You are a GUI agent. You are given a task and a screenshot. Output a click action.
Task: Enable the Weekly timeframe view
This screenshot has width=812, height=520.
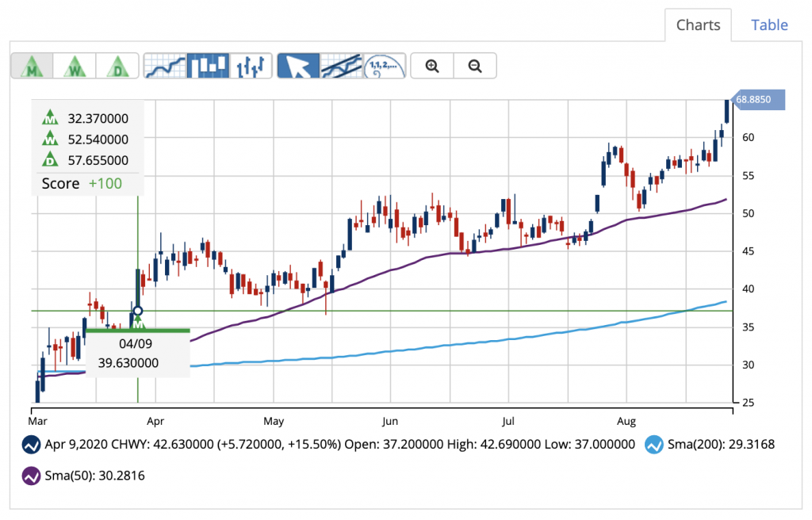pos(75,66)
